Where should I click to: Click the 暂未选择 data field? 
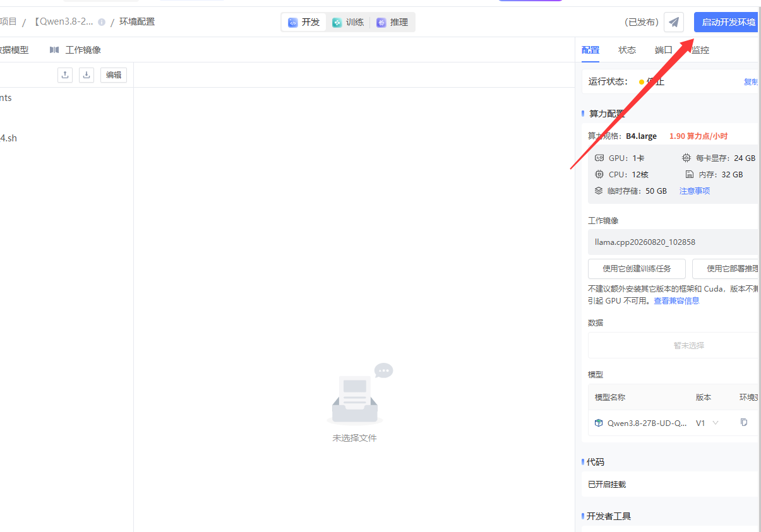tap(673, 345)
